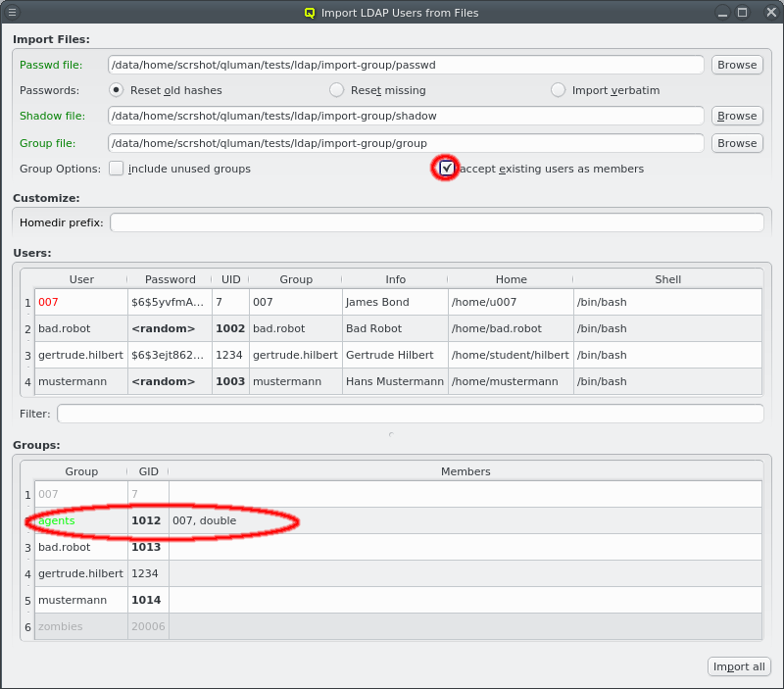Viewport: 784px width, 689px height.
Task: Select the greyed 007 group cell
Action: click(81, 494)
